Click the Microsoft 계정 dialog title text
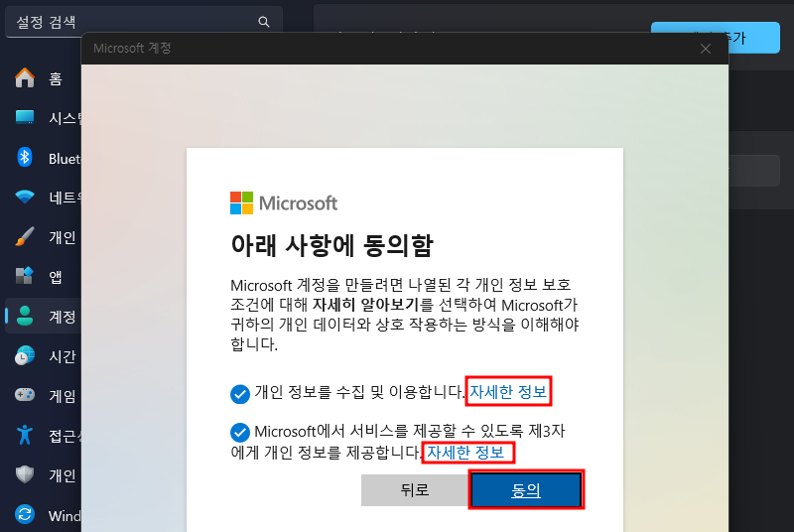Viewport: 794px width, 532px height. pyautogui.click(x=132, y=48)
